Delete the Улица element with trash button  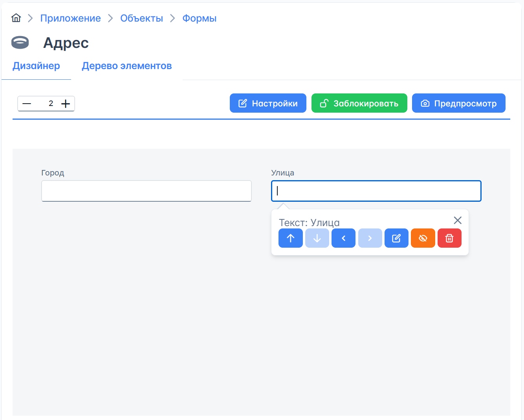click(x=449, y=238)
